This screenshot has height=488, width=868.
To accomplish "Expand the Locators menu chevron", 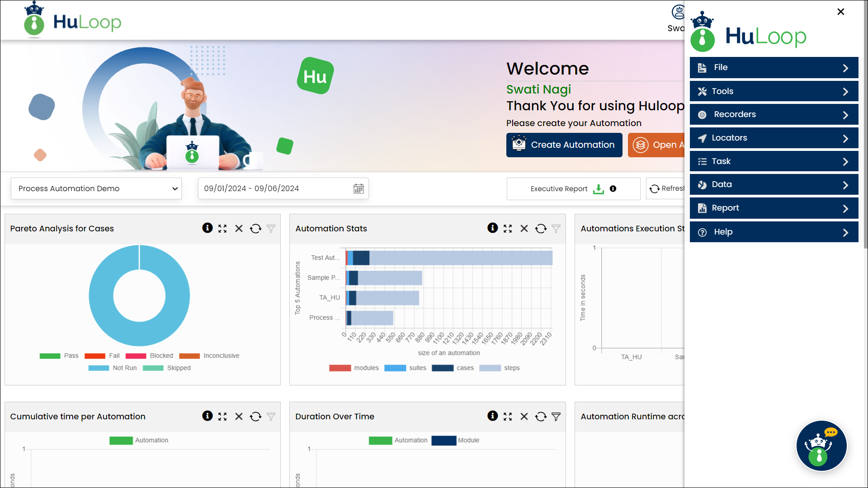I will coord(846,138).
